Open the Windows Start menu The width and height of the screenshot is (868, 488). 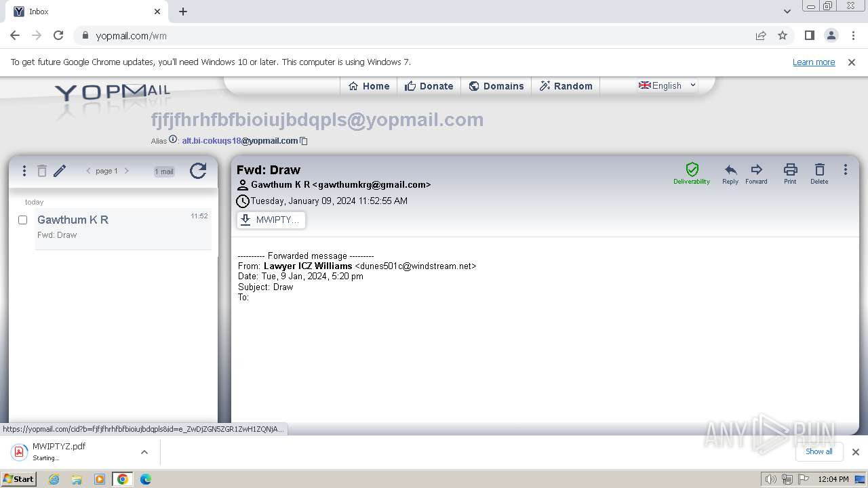coord(18,479)
